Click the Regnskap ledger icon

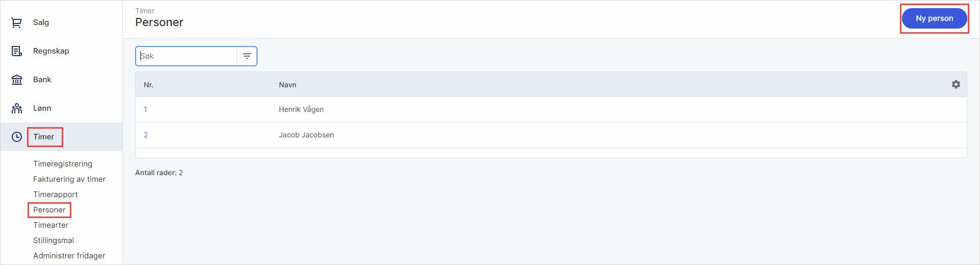(x=17, y=51)
